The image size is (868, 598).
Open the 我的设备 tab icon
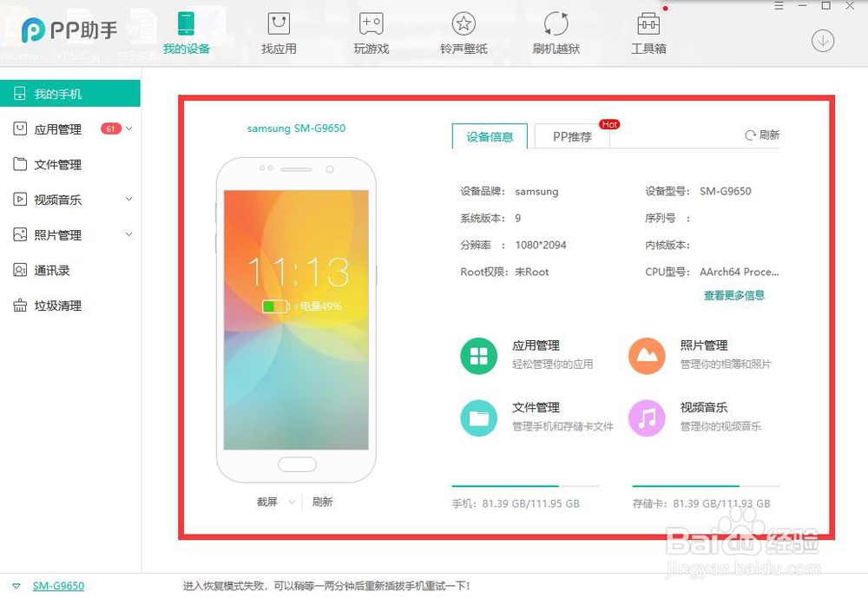[186, 24]
